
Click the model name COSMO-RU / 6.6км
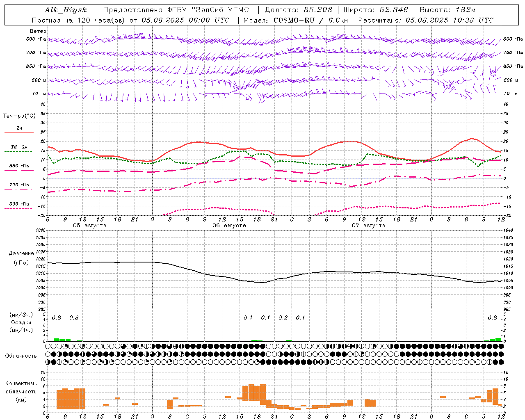[310, 20]
